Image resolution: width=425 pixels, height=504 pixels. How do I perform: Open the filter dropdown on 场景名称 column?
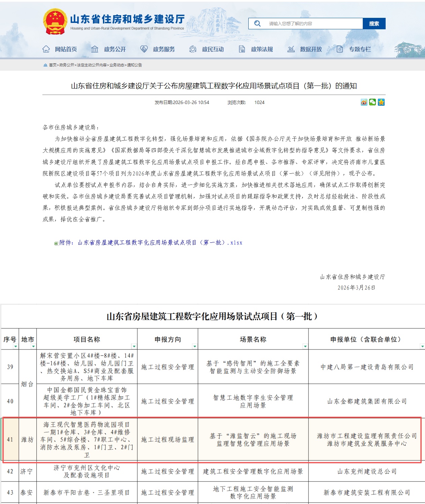[306, 346]
